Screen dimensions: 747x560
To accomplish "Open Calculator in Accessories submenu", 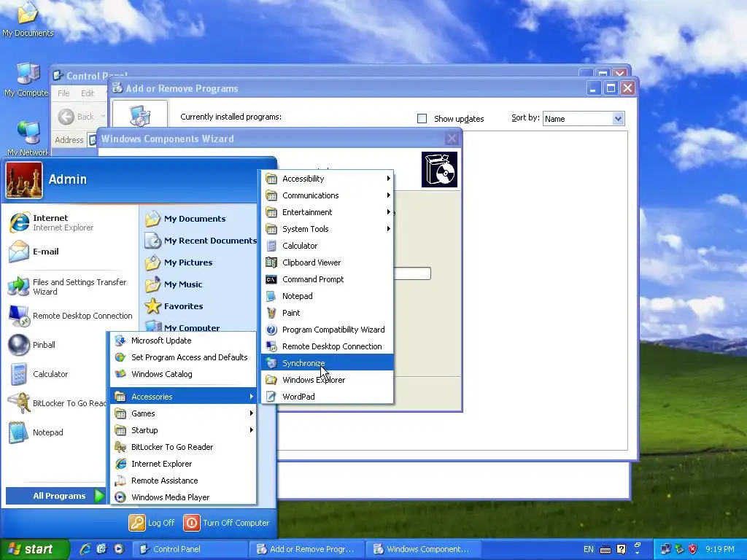I will (328, 246).
